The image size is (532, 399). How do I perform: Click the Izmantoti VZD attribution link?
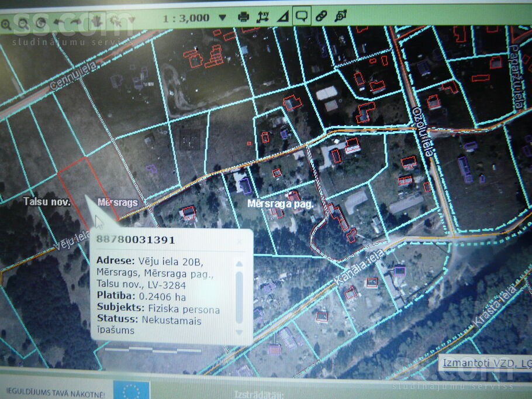[486, 363]
